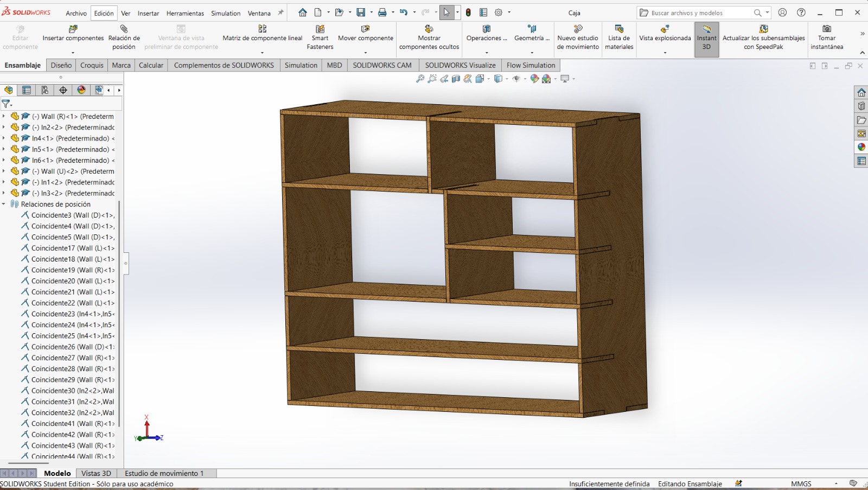Click the Open file icon

[339, 12]
